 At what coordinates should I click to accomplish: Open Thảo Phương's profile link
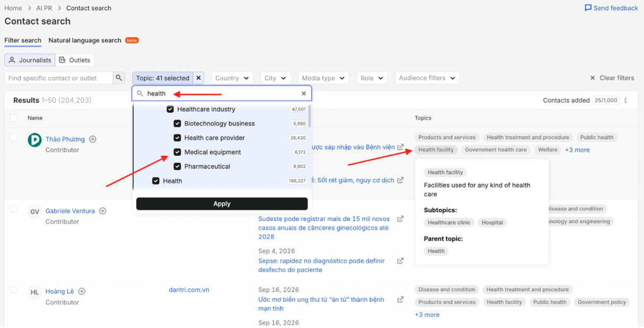pyautogui.click(x=65, y=139)
